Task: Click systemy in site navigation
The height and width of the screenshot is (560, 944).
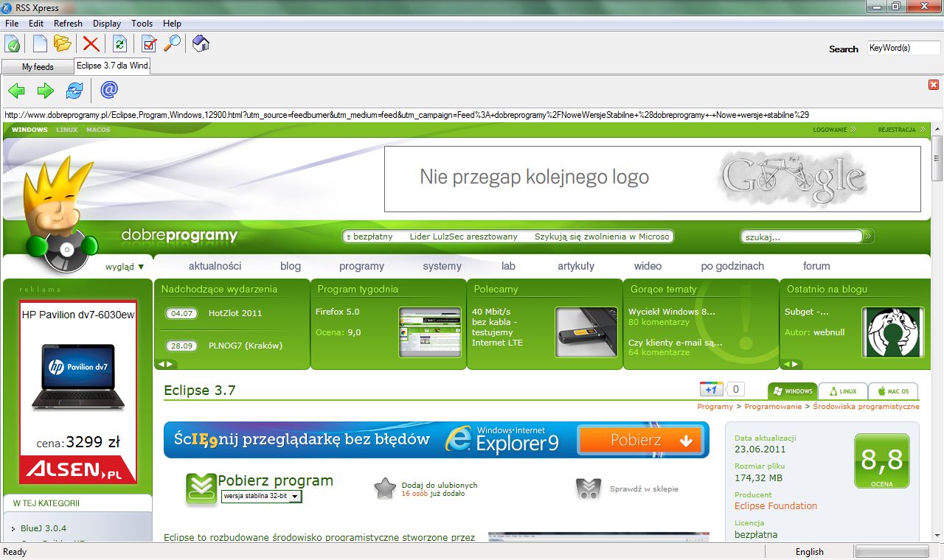Action: [x=442, y=266]
